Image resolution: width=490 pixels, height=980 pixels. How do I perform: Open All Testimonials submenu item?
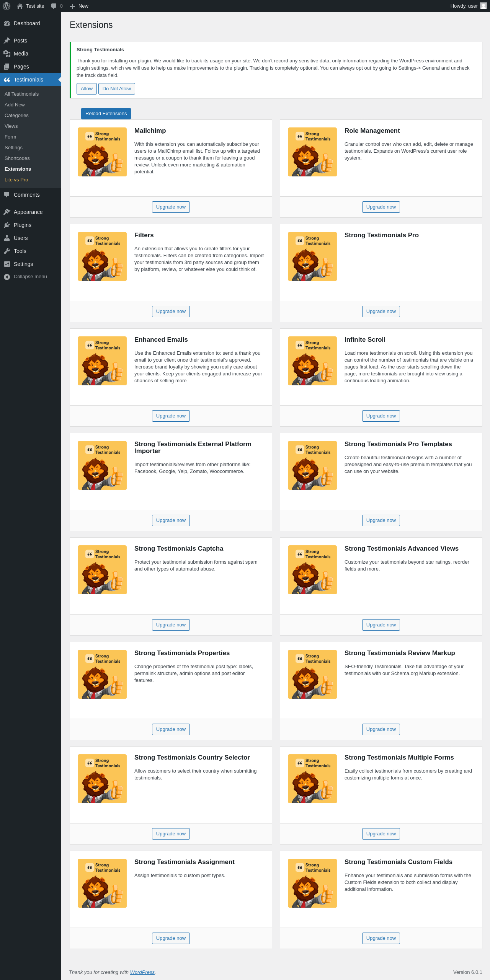21,94
